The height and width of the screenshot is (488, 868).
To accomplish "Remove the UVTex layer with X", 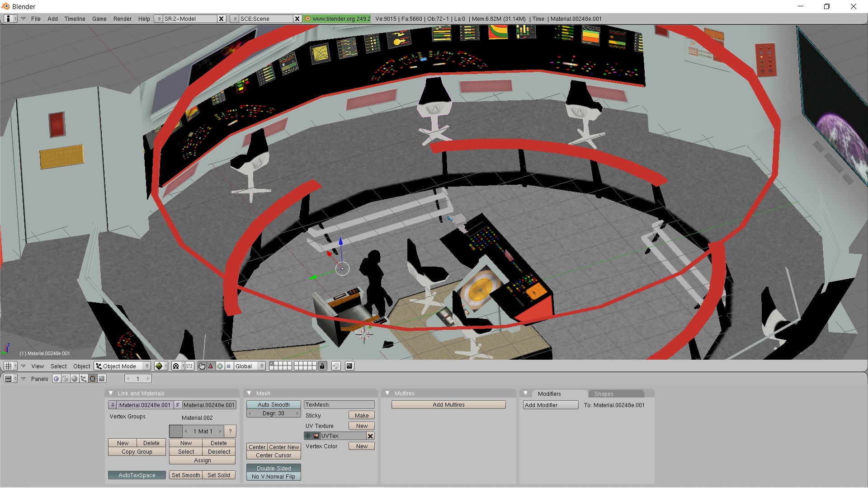I will click(370, 436).
